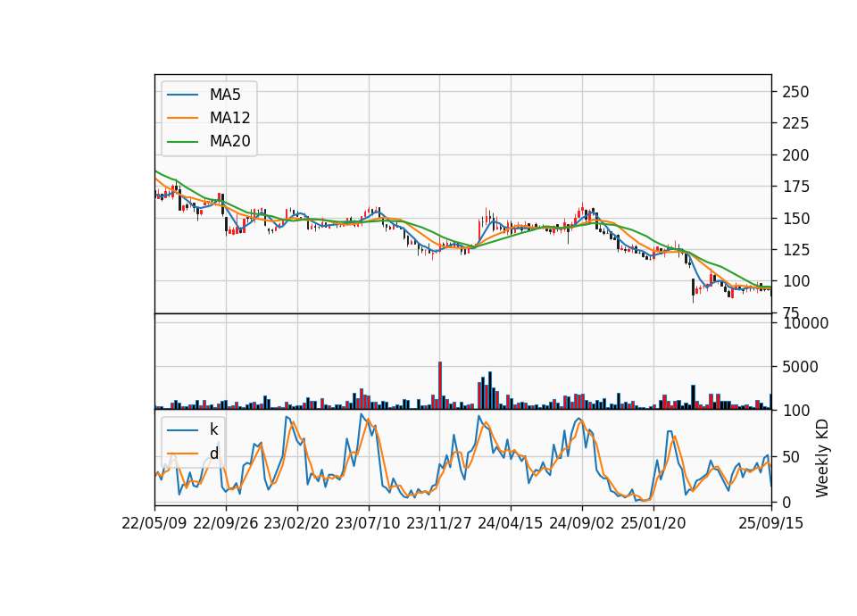
Task: Click the 175 price axis label
Action: [795, 187]
